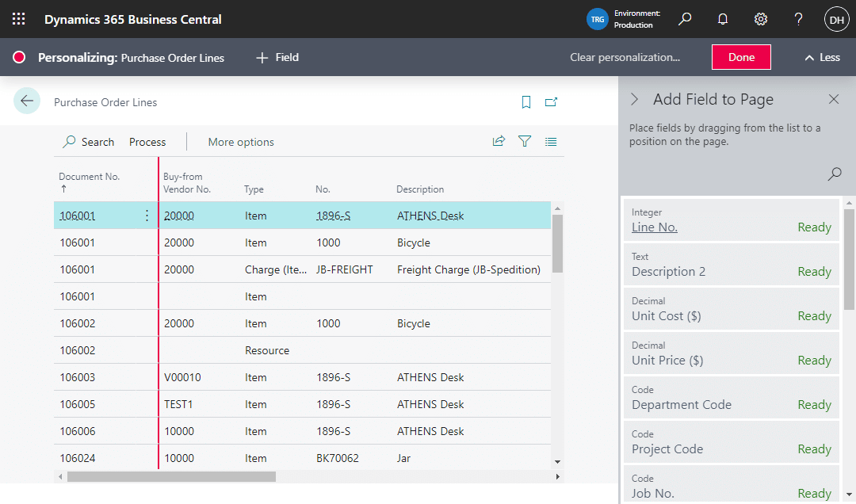
Task: Show row options for document 106001
Action: pyautogui.click(x=147, y=216)
